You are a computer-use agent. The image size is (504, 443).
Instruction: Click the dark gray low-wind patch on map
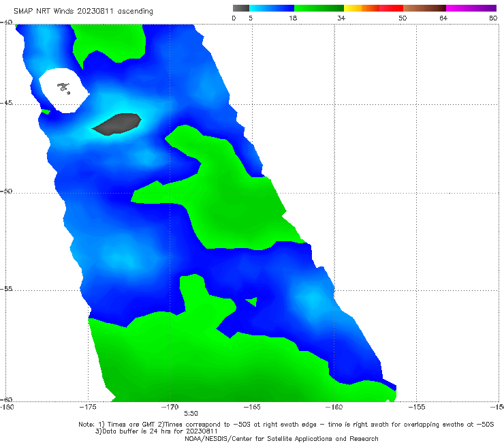pyautogui.click(x=116, y=124)
